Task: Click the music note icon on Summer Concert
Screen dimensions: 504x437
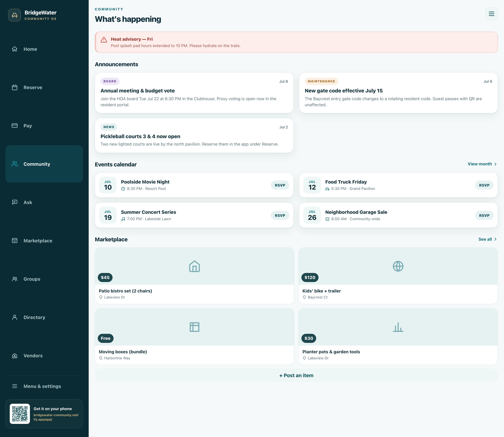Action: tap(123, 219)
